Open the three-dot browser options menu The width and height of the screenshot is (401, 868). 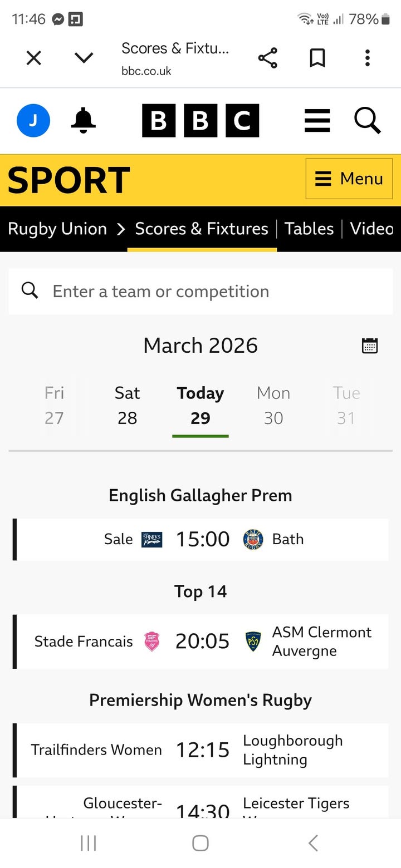click(x=367, y=58)
